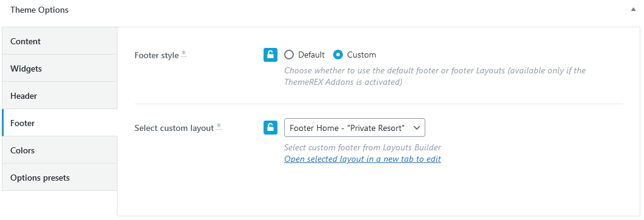
Task: Click the chevron in the custom layout select
Action: 416,128
